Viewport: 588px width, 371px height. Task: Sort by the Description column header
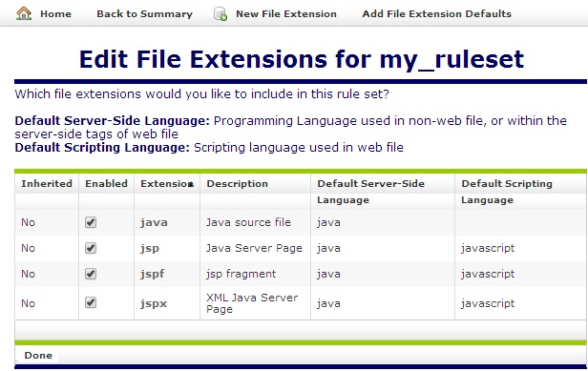tap(237, 184)
